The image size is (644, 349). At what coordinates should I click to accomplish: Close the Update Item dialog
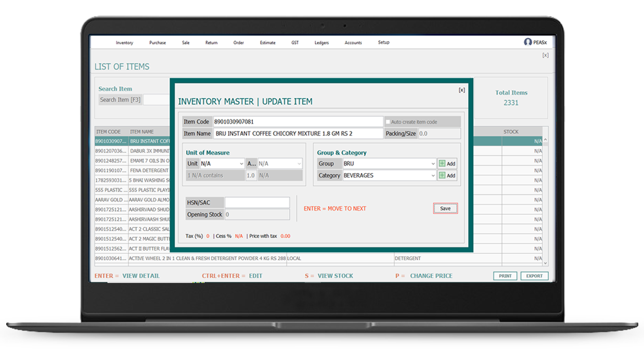click(x=461, y=90)
